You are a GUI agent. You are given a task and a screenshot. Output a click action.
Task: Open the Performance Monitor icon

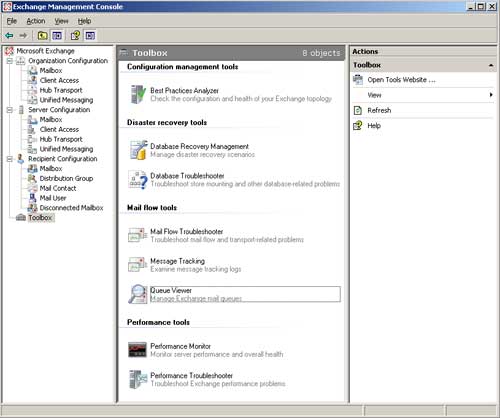point(138,350)
